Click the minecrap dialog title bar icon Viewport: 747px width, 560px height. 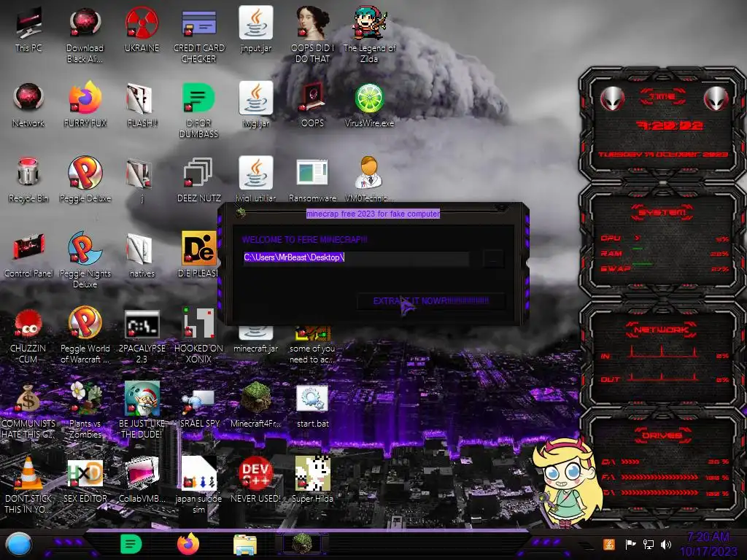[x=241, y=212]
